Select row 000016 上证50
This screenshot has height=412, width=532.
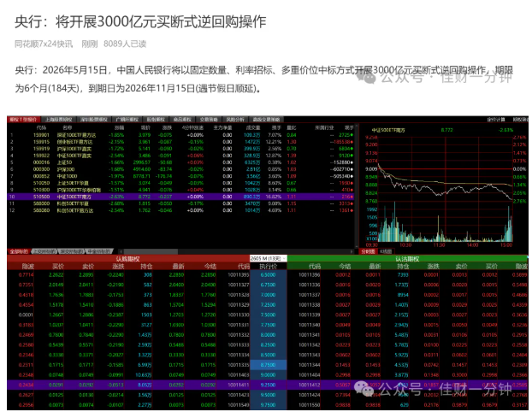pos(180,162)
